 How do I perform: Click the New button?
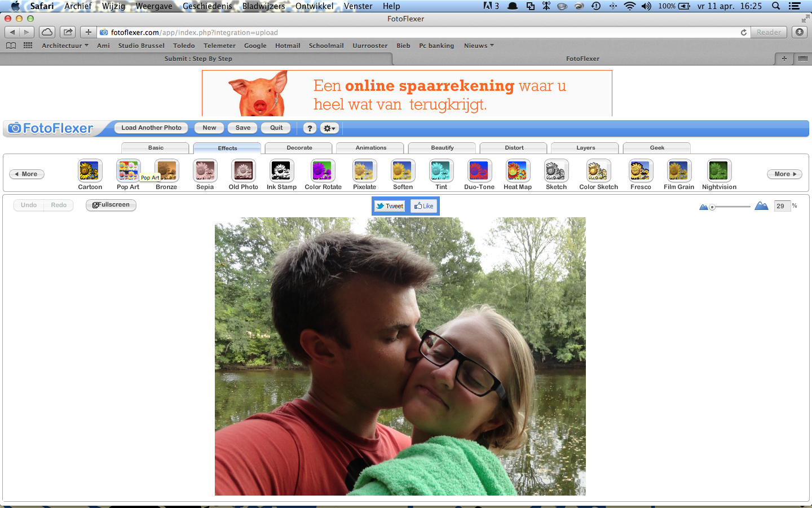point(209,128)
